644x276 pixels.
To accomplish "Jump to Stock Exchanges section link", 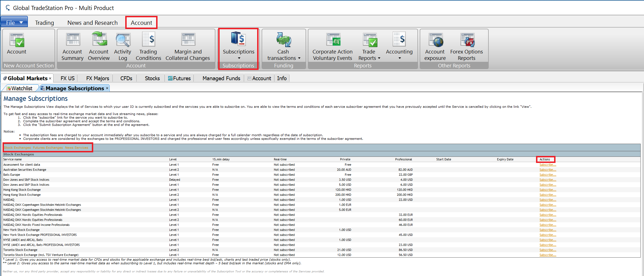I will (17, 148).
